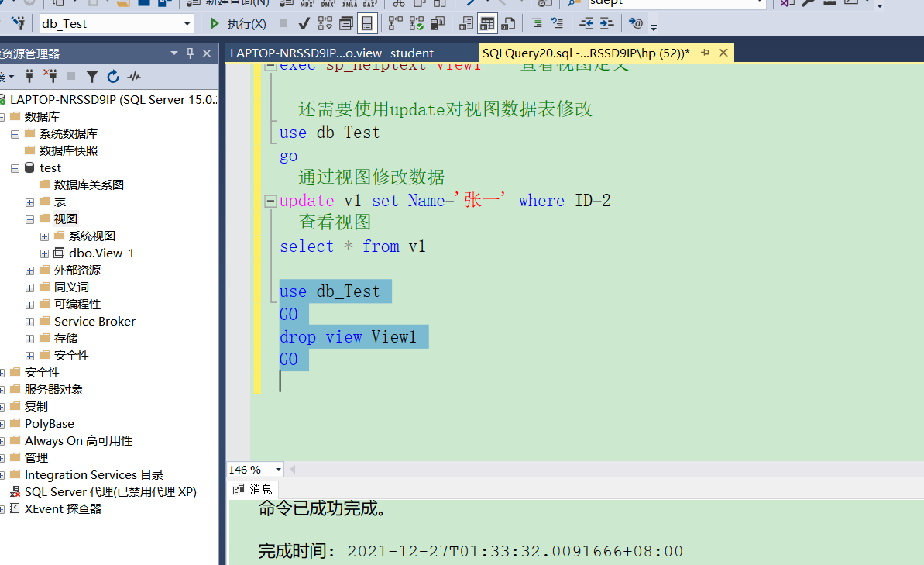
Task: Select the 同义词 folder
Action: tap(71, 288)
